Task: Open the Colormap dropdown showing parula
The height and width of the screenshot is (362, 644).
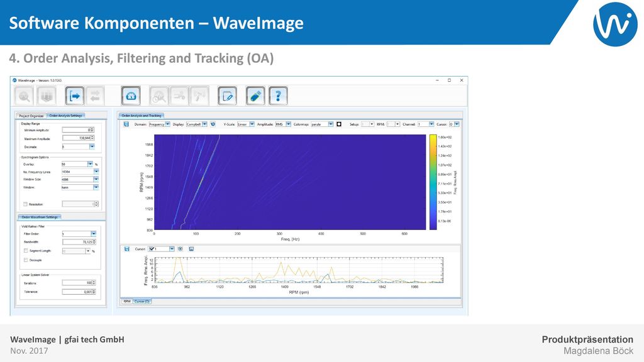Action: point(322,124)
